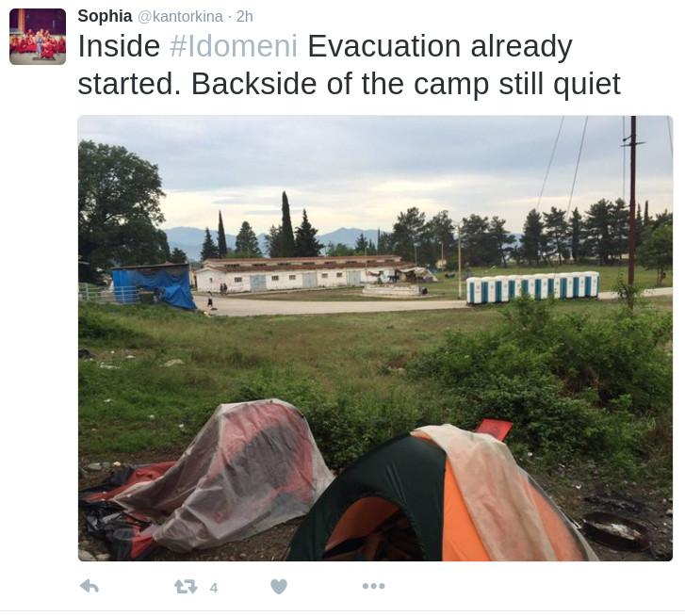This screenshot has height=616, width=685.
Task: Open the tweet's 2h timestamp permalink
Action: pos(245,17)
